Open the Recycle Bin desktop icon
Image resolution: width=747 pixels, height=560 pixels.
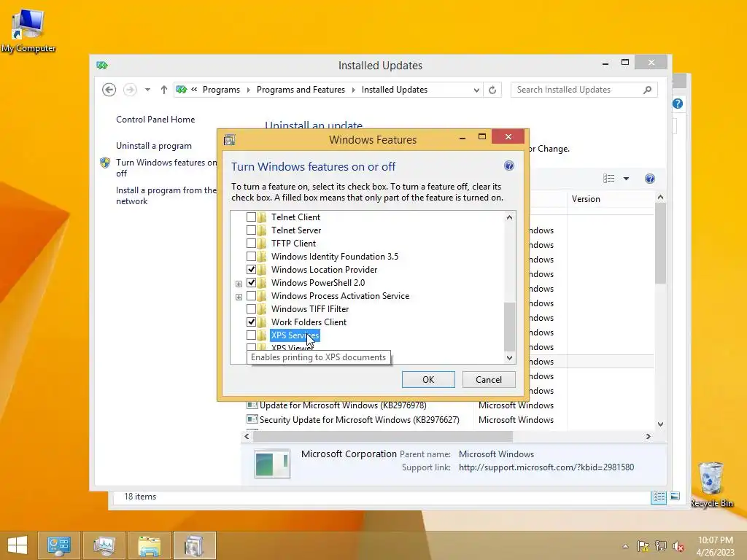coord(711,484)
